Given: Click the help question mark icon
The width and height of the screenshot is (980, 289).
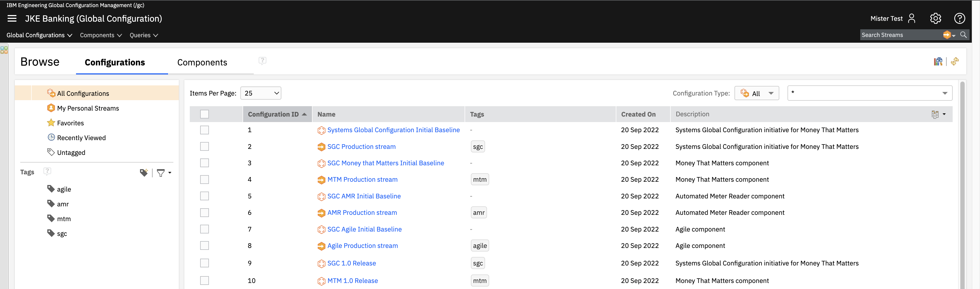Looking at the screenshot, I should (x=959, y=18).
